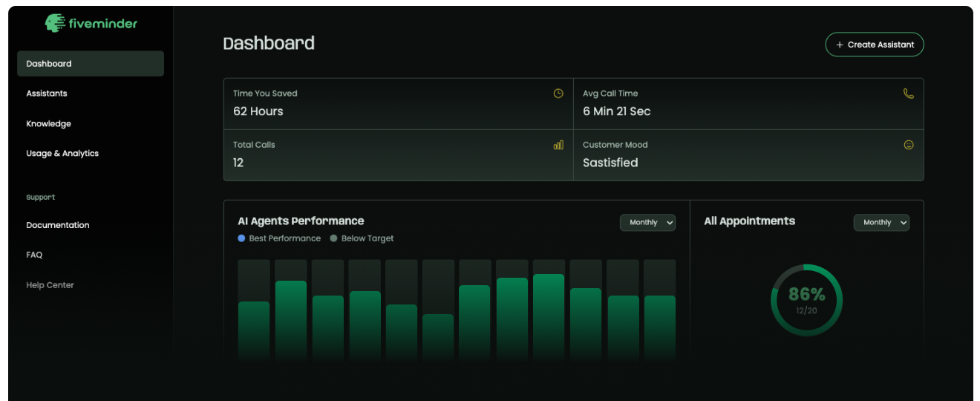Screen dimensions: 980x401
Task: Visit the Help Center
Action: click(x=50, y=285)
